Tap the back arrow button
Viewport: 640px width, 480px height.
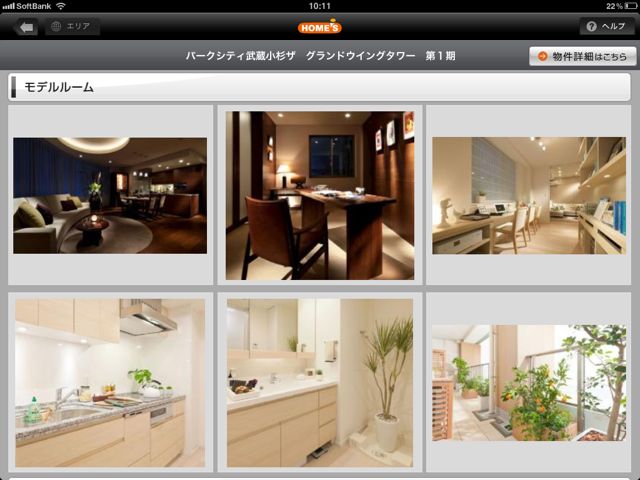(27, 27)
